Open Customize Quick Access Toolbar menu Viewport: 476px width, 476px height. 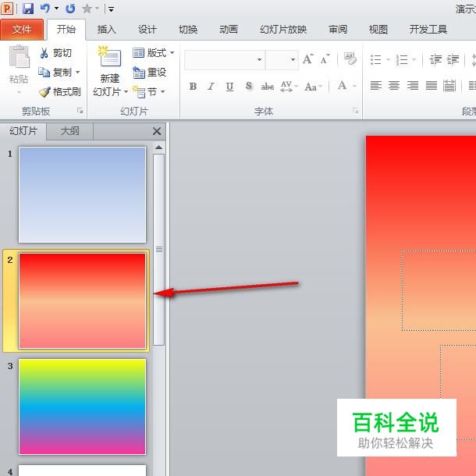[x=111, y=9]
